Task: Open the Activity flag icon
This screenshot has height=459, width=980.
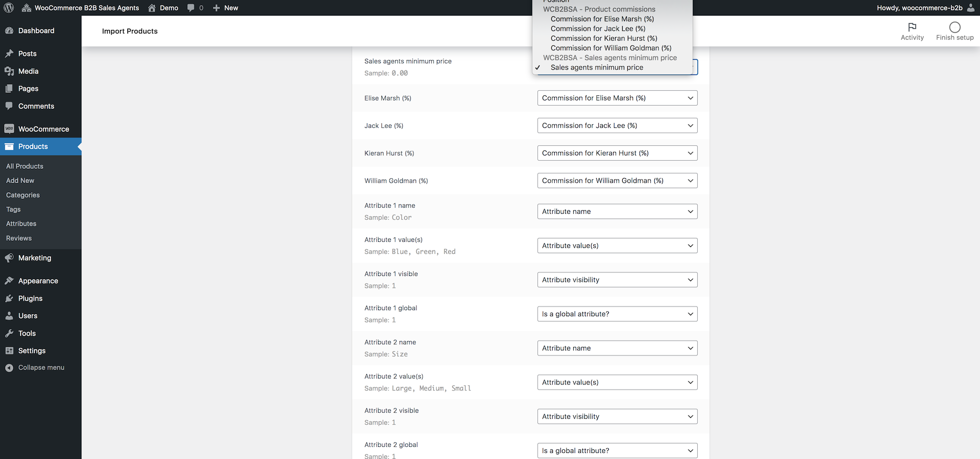Action: (912, 27)
